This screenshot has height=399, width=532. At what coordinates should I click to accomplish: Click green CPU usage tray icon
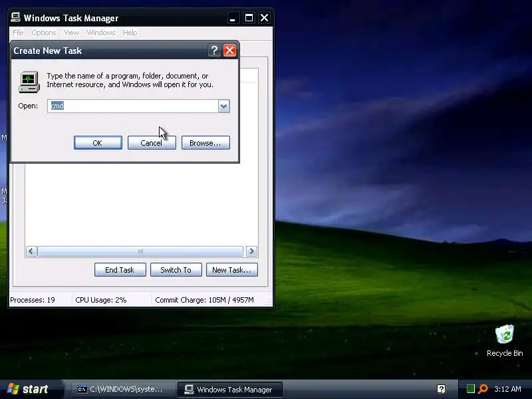(x=471, y=389)
